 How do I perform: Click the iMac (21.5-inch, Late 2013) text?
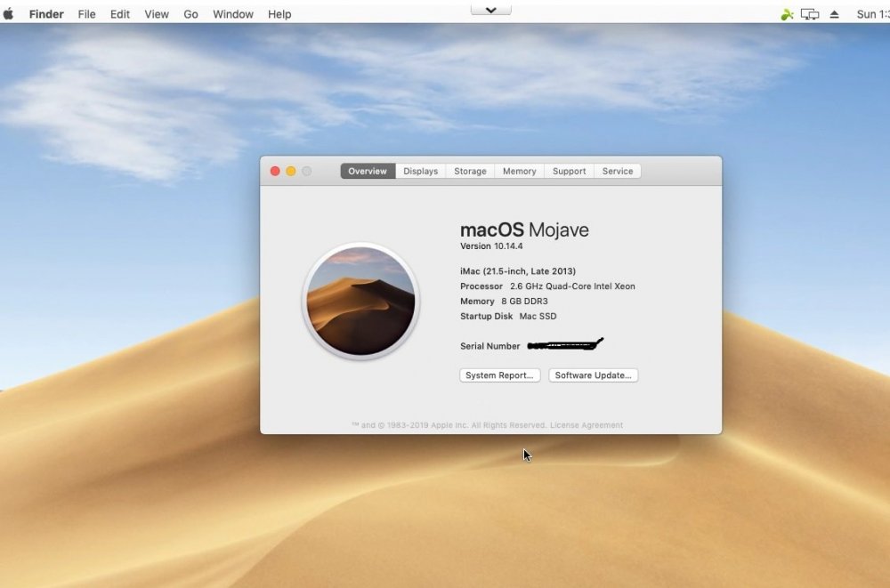(518, 271)
